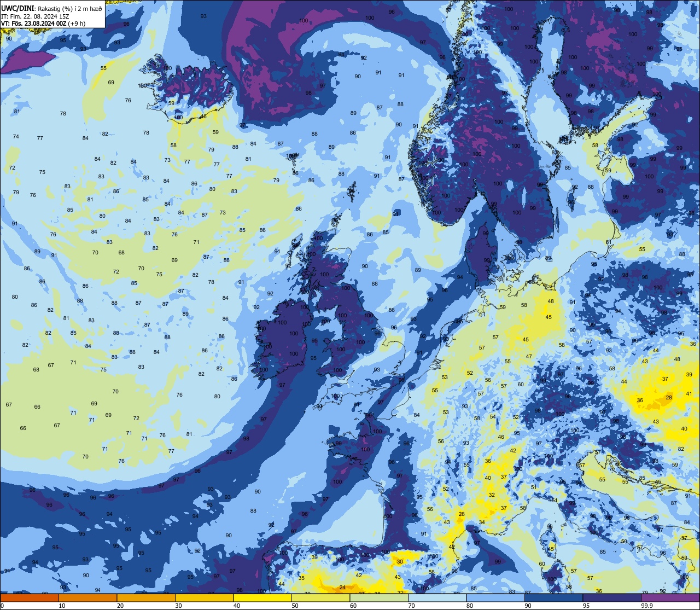Click the '70' label under the colorbar
Viewport: 700px width, 610px height.
(x=412, y=606)
